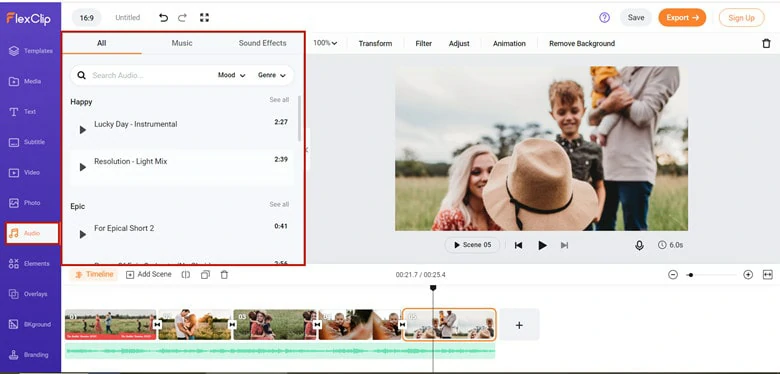Viewport: 780px width, 374px height.
Task: Click the timeline zoom slider
Action: [x=711, y=275]
